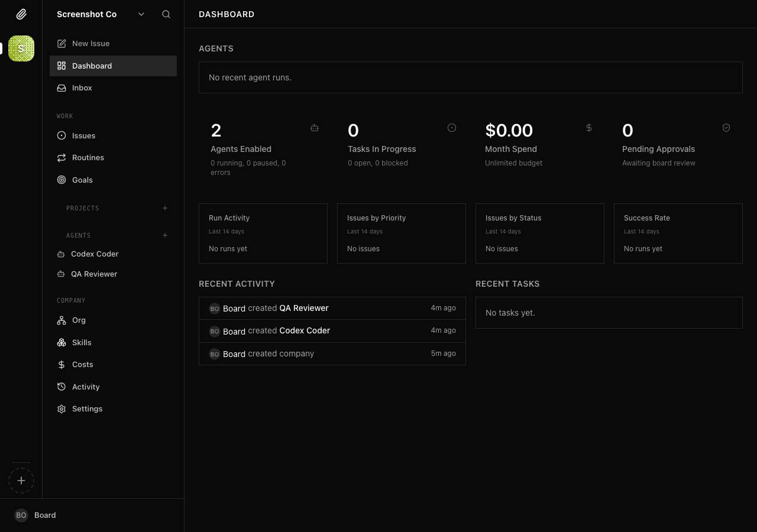Click the Activity history clock icon
Image resolution: width=757 pixels, height=532 pixels.
(x=62, y=387)
